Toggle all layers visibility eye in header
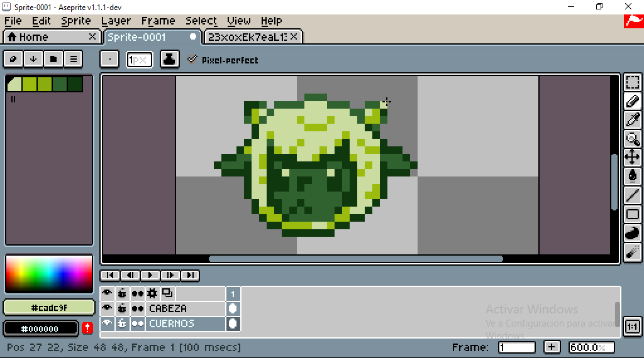644x358 pixels. click(x=107, y=293)
